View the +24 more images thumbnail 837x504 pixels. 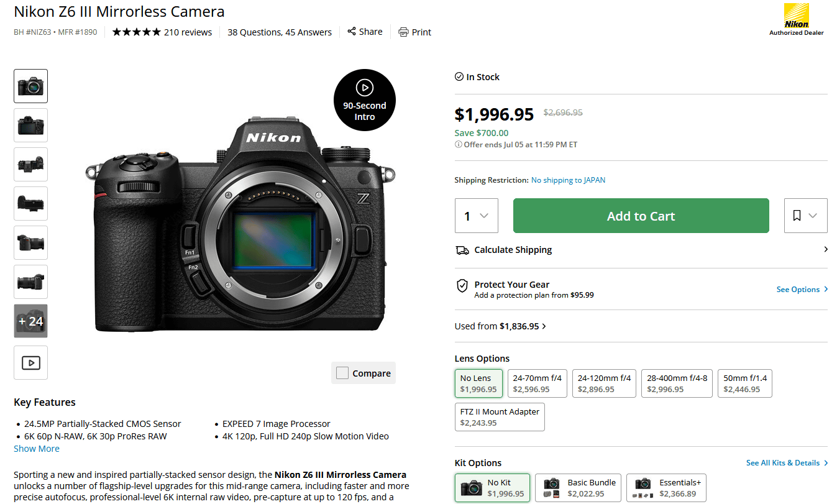(31, 321)
